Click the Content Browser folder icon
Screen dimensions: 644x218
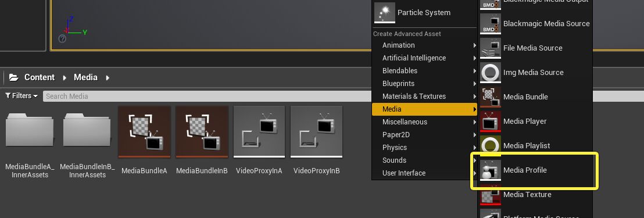point(13,77)
